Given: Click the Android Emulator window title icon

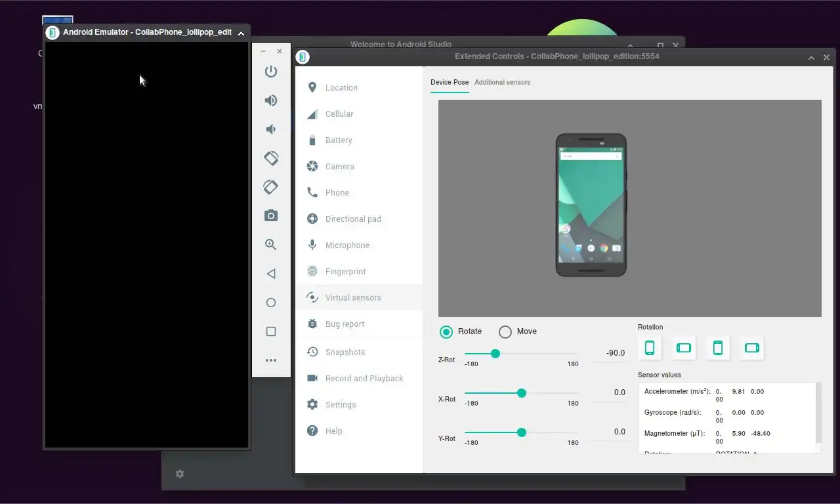Looking at the screenshot, I should click(53, 32).
